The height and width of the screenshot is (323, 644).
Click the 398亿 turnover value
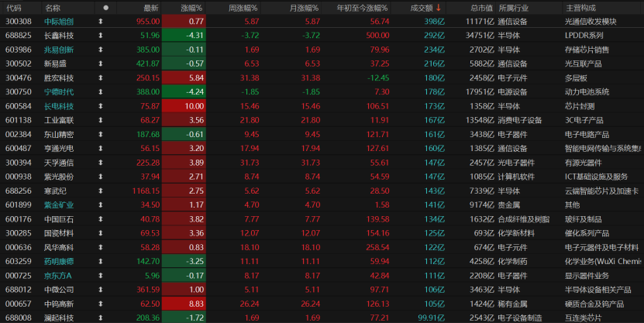point(434,22)
